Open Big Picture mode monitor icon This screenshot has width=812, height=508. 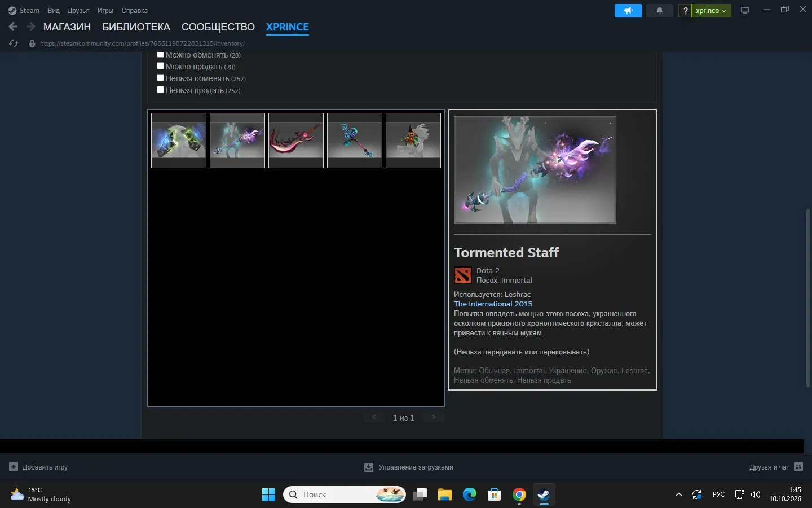[745, 11]
